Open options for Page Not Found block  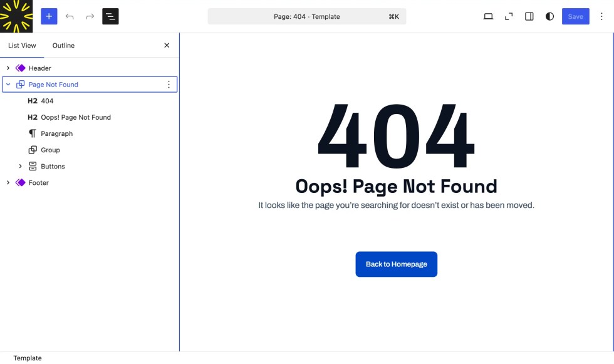coord(169,85)
